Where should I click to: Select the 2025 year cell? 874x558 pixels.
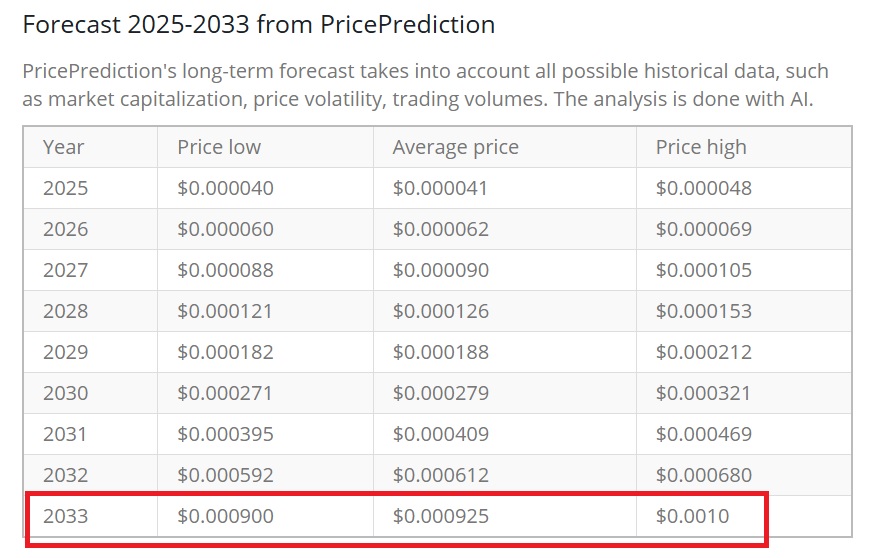(66, 188)
